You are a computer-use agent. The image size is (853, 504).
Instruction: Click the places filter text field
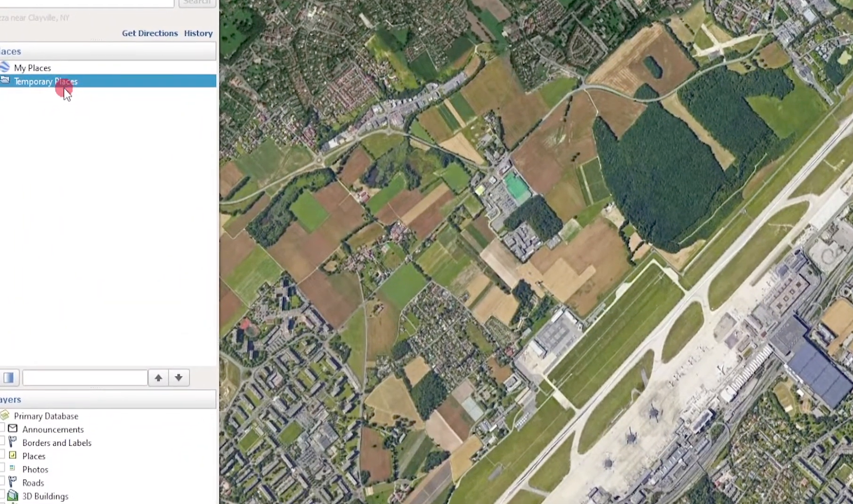click(85, 377)
